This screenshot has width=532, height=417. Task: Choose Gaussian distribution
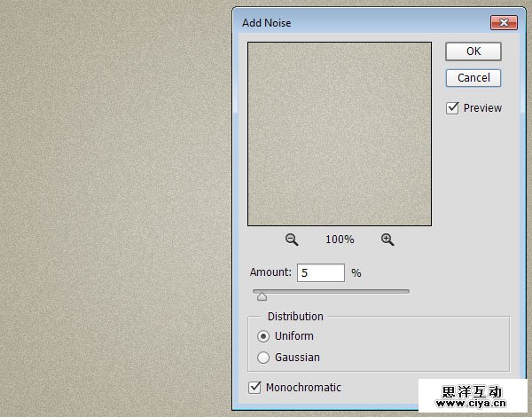262,358
